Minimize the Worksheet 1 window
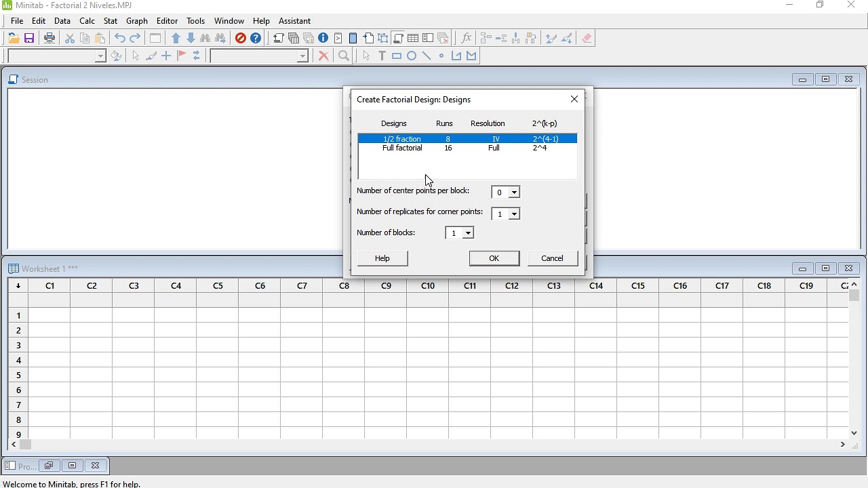 pyautogui.click(x=802, y=269)
